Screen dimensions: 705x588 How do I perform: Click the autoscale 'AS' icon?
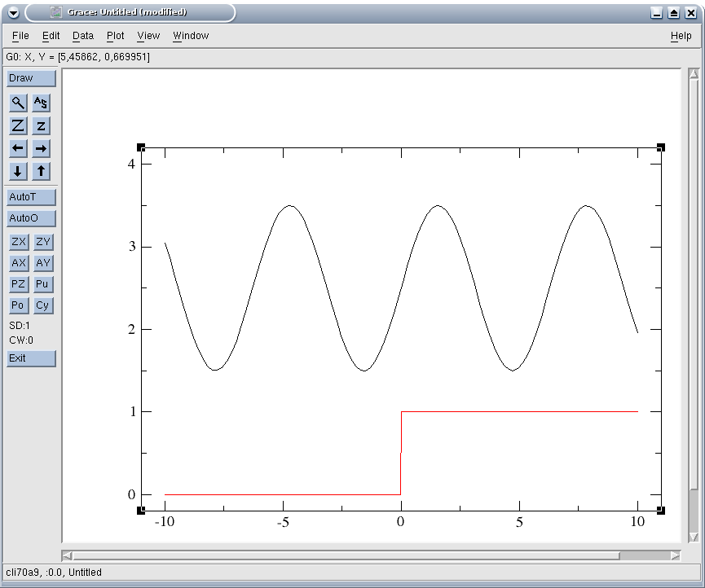(41, 103)
